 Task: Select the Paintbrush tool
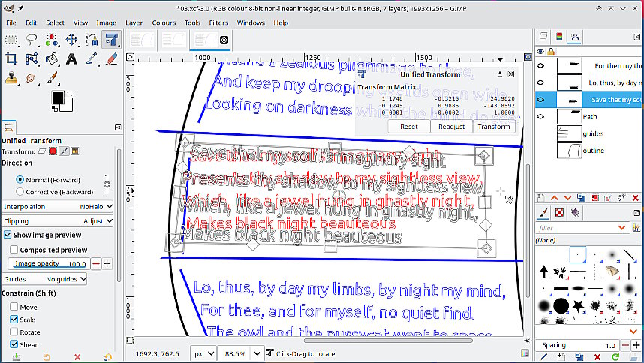click(51, 78)
